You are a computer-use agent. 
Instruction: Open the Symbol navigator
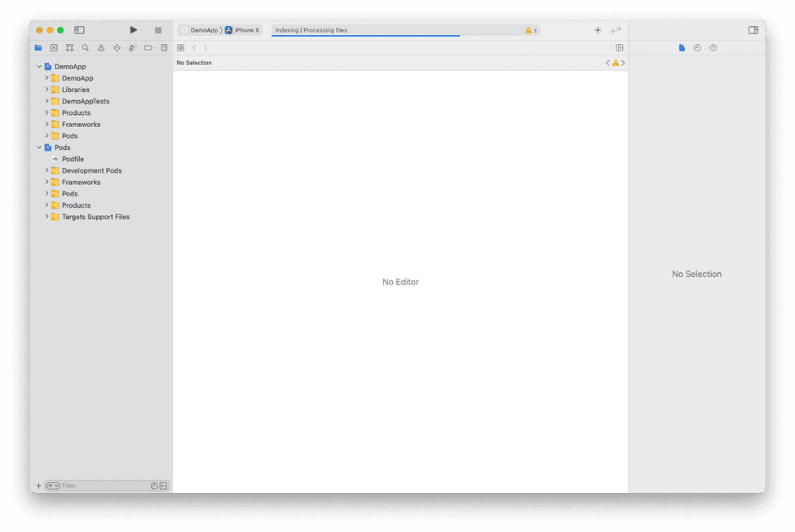[x=69, y=47]
